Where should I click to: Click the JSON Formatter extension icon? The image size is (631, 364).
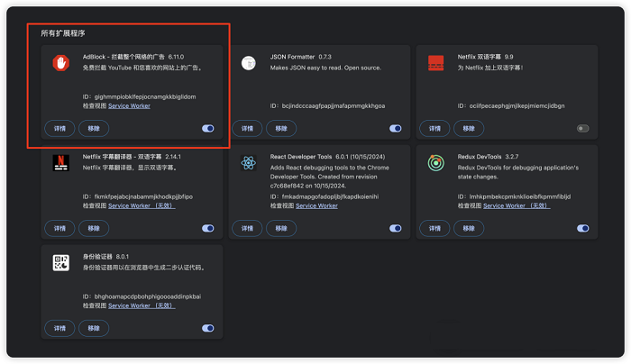point(248,63)
